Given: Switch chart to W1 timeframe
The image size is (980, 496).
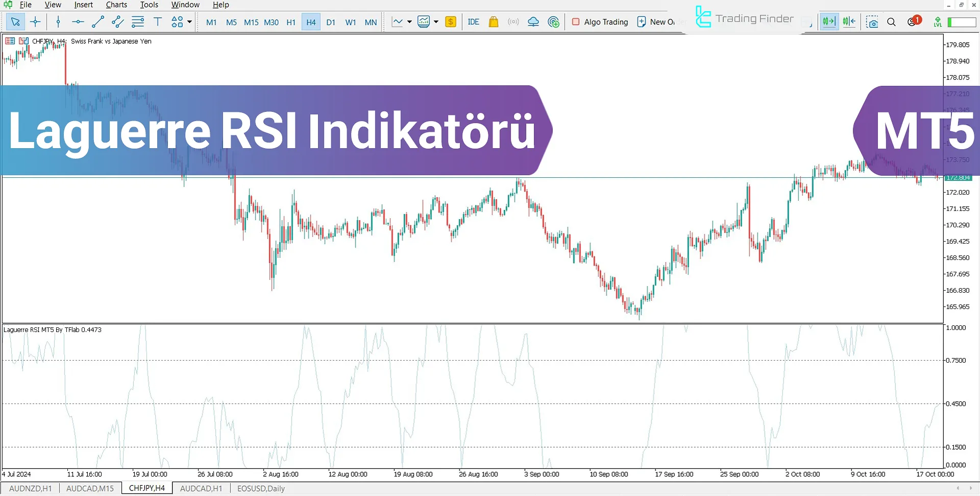Looking at the screenshot, I should coord(351,22).
